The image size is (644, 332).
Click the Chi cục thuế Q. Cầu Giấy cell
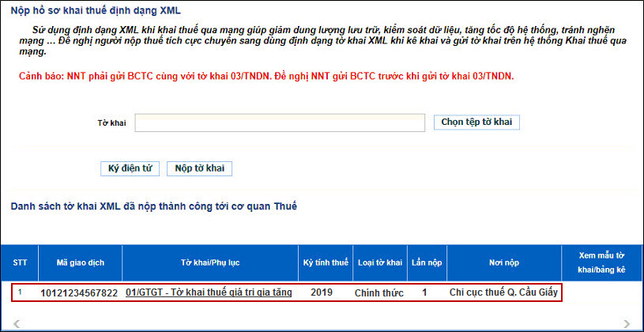pos(503,292)
